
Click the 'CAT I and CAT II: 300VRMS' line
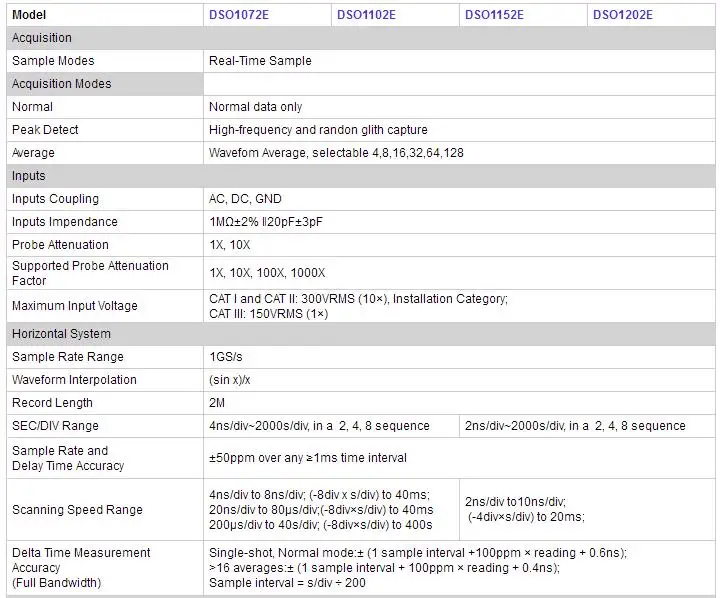358,299
